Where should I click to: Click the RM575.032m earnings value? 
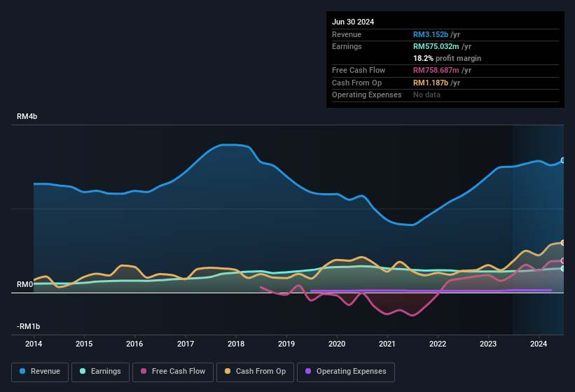(436, 46)
